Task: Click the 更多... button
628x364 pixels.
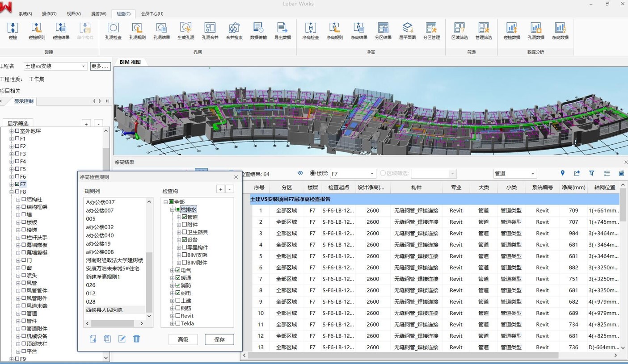Action: click(x=101, y=66)
